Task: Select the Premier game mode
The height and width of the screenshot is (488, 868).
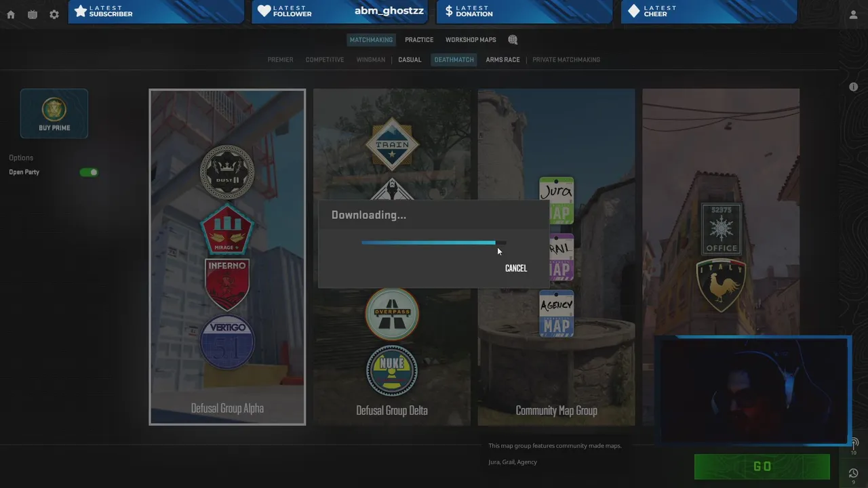Action: (x=280, y=60)
